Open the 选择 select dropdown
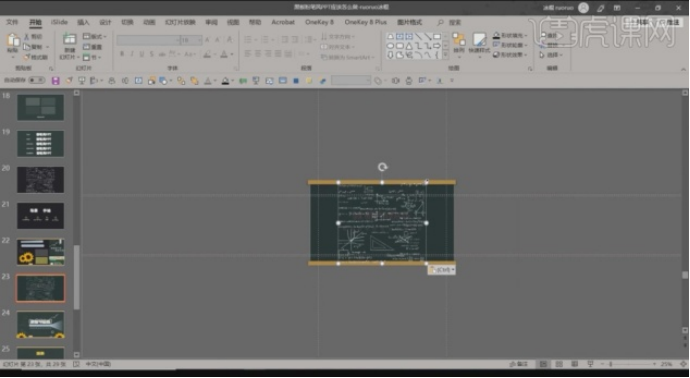The height and width of the screenshot is (378, 690). tap(551, 55)
